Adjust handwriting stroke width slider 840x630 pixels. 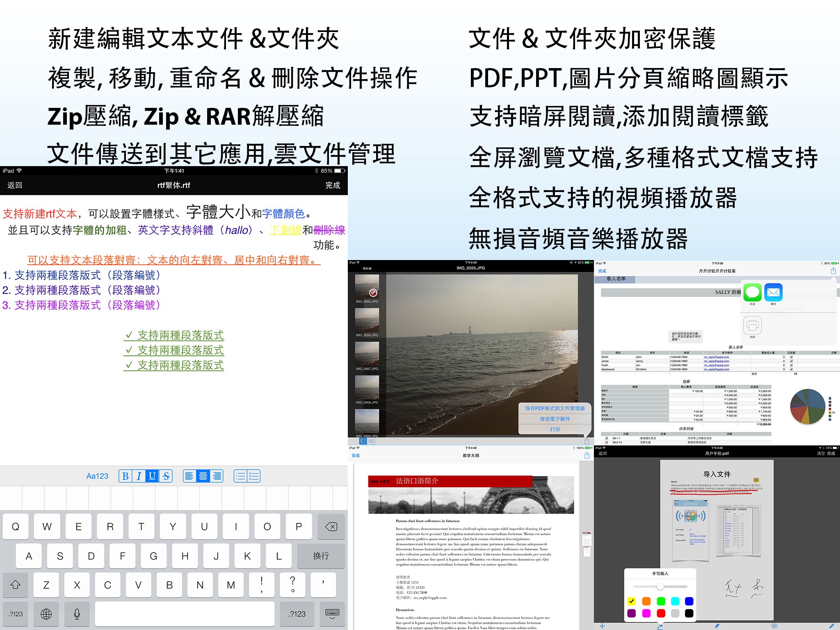point(660,587)
